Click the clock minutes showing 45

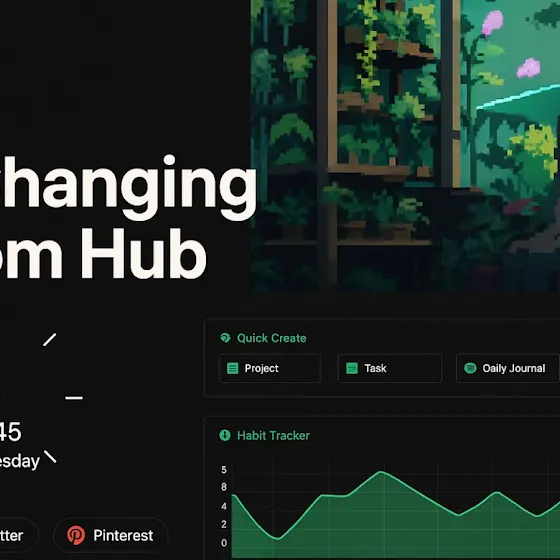click(10, 431)
